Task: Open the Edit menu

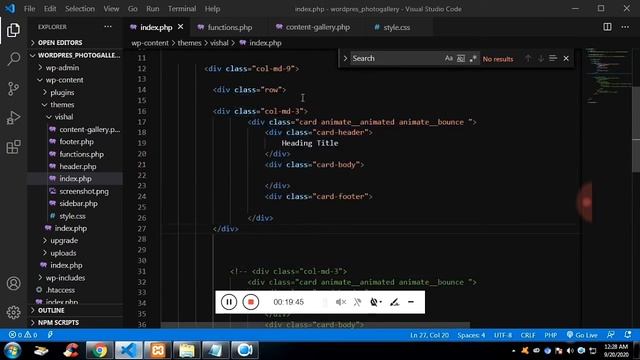Action: [x=50, y=9]
